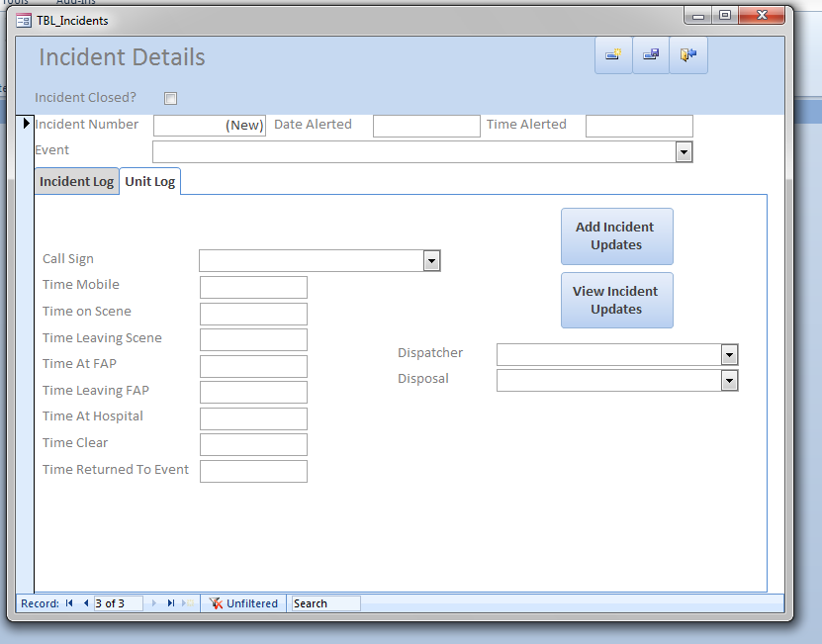Click the Time At FAP field

(x=253, y=366)
